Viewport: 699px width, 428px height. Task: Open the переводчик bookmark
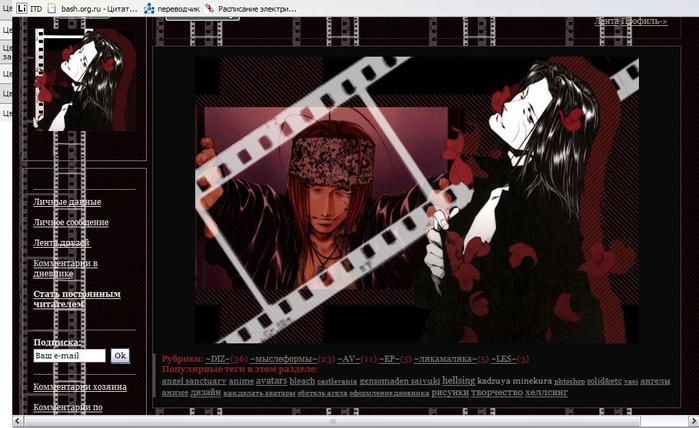tap(172, 8)
